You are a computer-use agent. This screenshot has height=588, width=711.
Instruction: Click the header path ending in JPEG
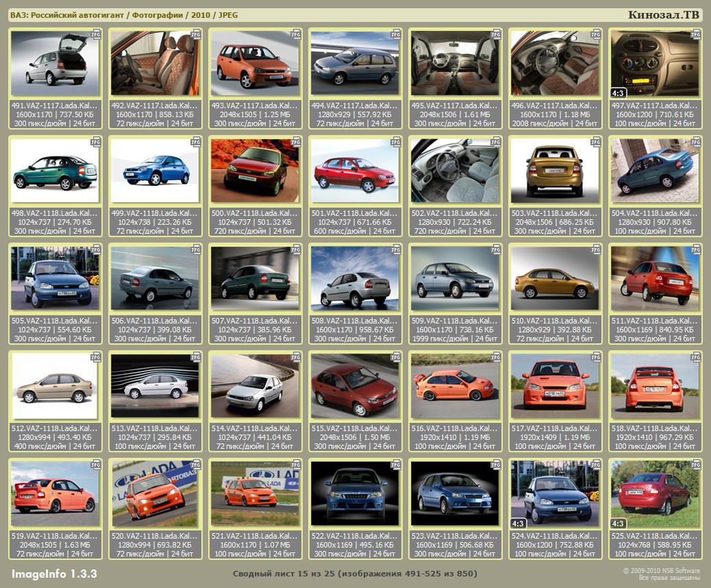click(x=124, y=15)
